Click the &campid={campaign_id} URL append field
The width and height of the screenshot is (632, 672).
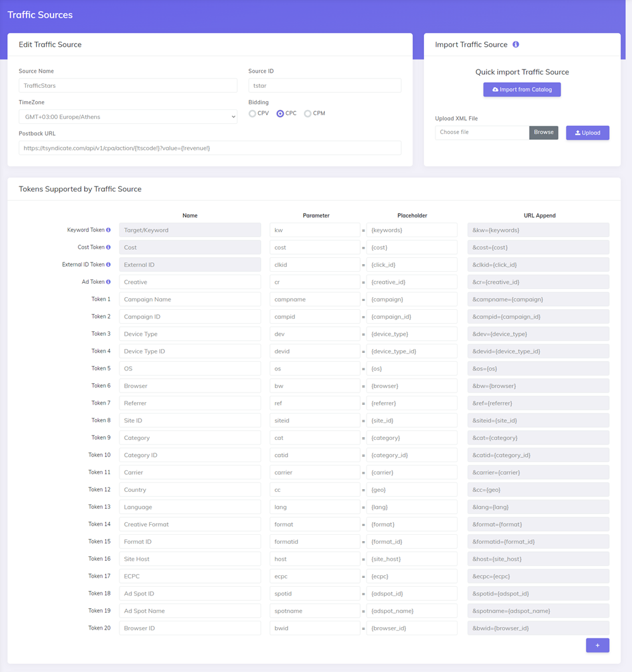point(538,317)
